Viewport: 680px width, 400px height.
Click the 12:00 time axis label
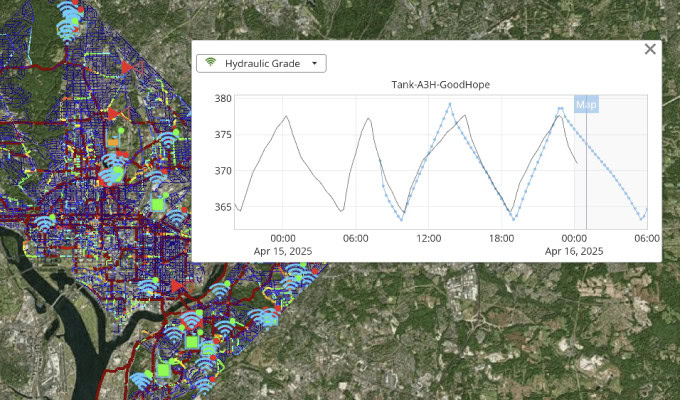[x=429, y=238]
